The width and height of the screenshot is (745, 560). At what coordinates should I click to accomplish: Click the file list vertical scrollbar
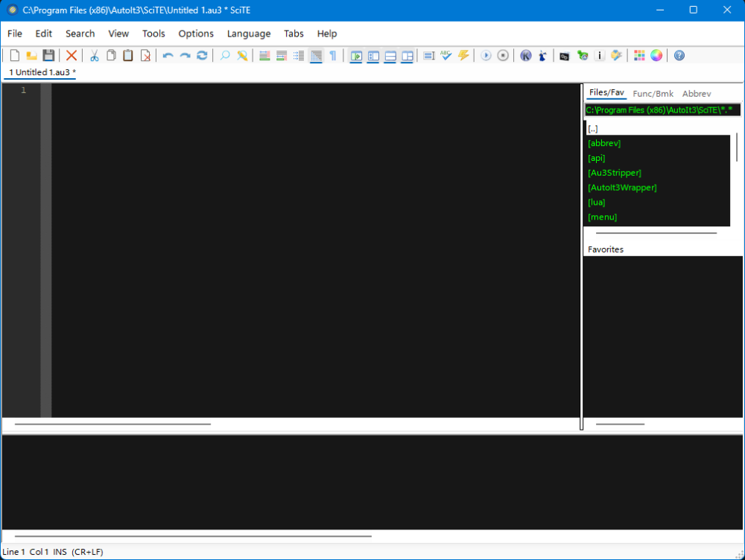click(x=737, y=147)
